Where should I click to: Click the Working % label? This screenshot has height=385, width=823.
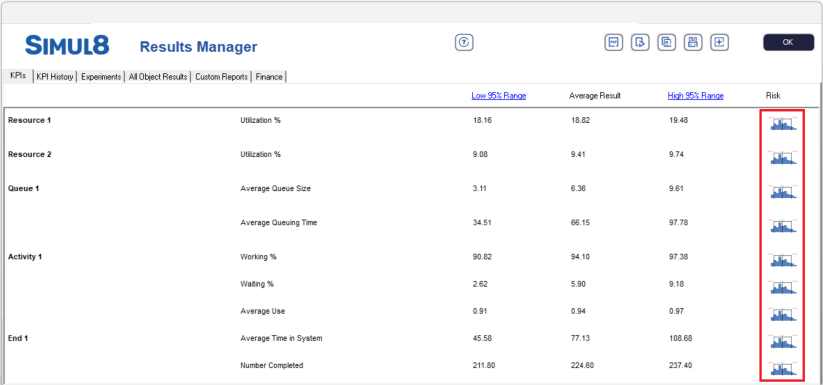(x=258, y=256)
